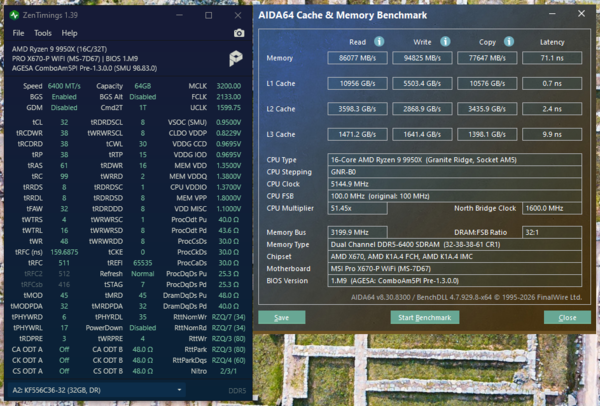Click the MCLK value 3200.00
This screenshot has width=600, height=406.
coord(228,86)
